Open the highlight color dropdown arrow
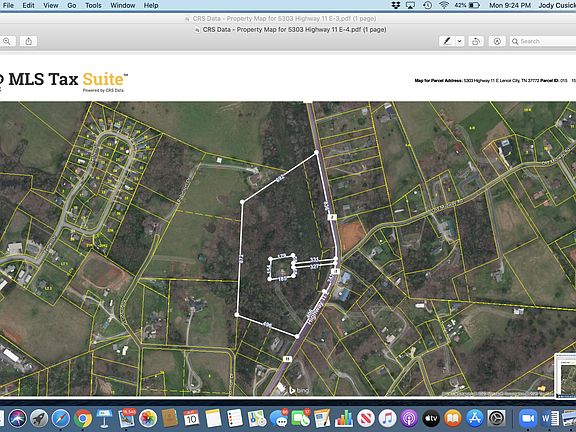576x432 pixels. pos(460,41)
